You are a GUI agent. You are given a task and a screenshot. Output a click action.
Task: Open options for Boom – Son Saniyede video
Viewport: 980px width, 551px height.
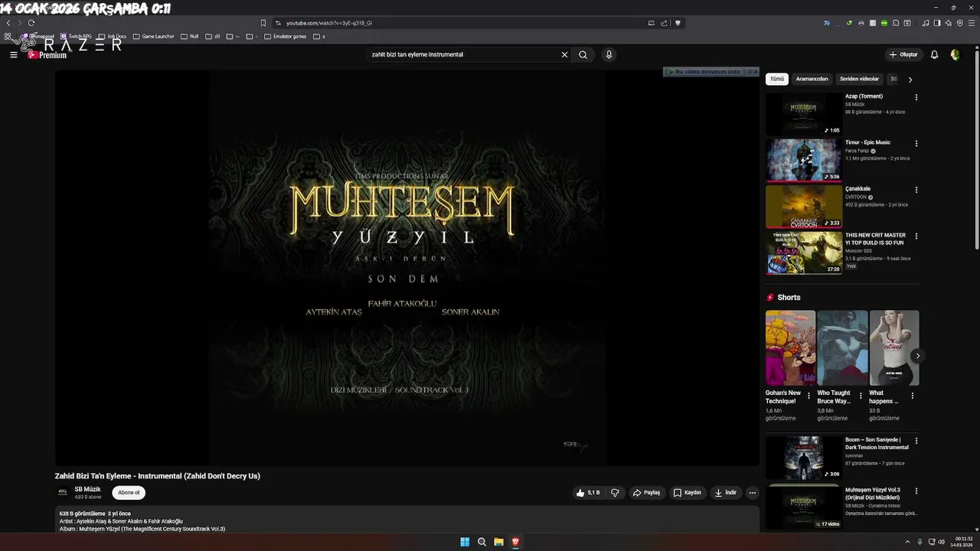[916, 441]
